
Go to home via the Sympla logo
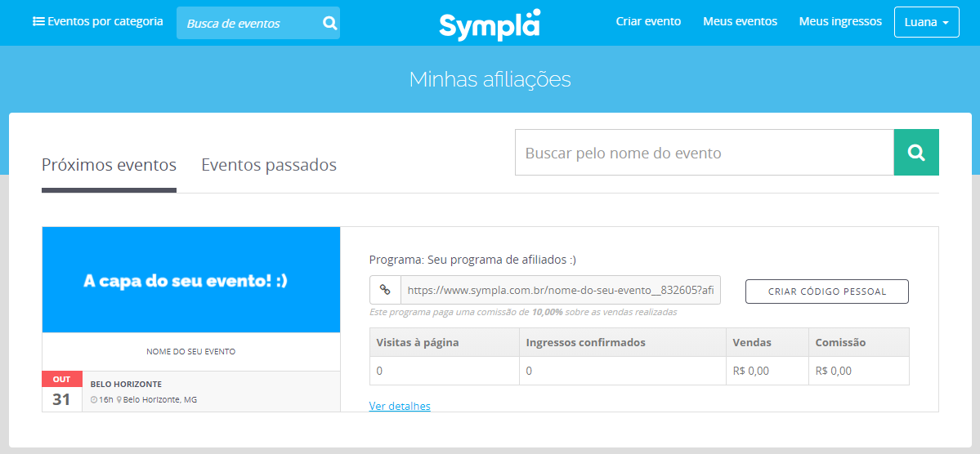tap(490, 25)
